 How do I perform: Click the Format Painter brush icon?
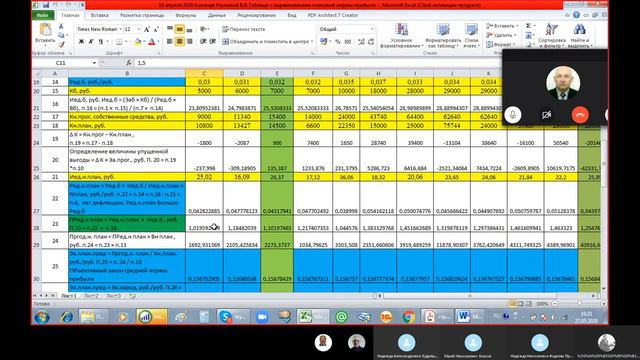coord(61,44)
